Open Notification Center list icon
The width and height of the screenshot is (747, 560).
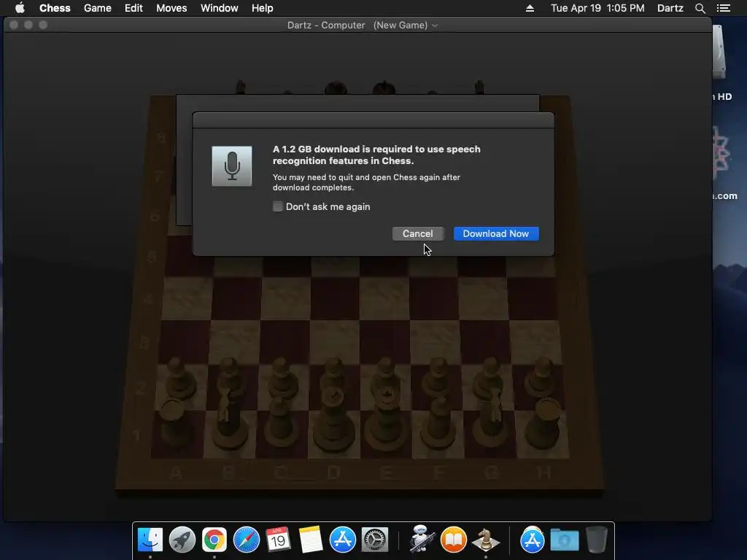point(724,8)
